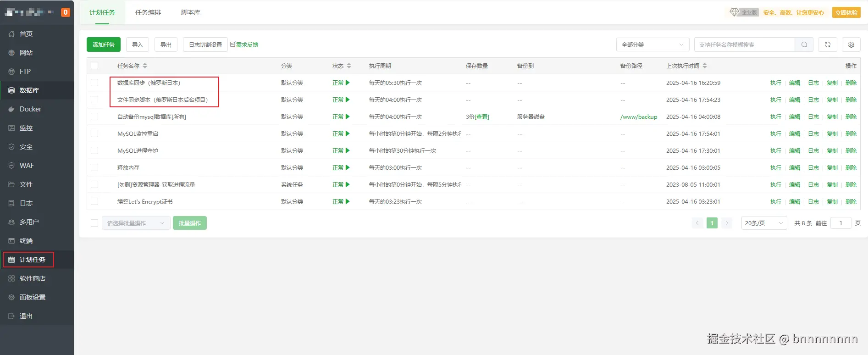Image resolution: width=868 pixels, height=355 pixels.
Task: Click the 终端 terminal icon in sidebar
Action: click(x=11, y=241)
